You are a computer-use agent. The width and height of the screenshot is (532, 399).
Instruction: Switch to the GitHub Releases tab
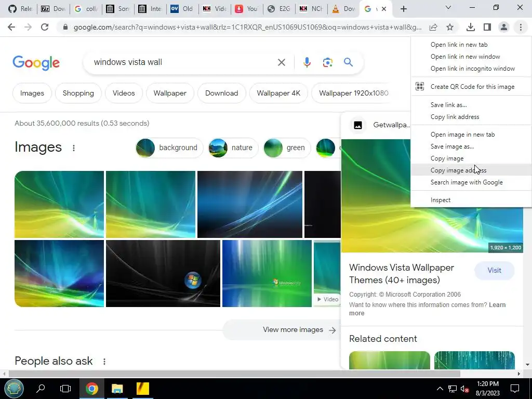tap(20, 9)
